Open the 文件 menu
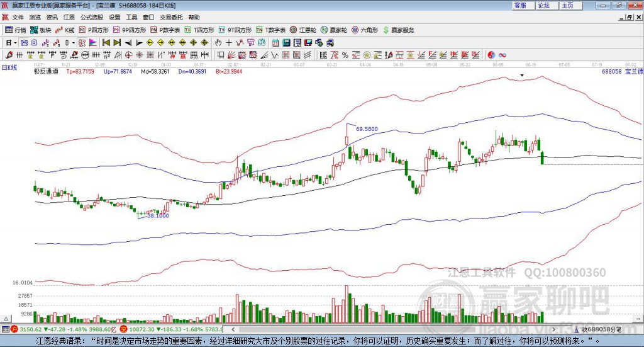 (x=18, y=17)
